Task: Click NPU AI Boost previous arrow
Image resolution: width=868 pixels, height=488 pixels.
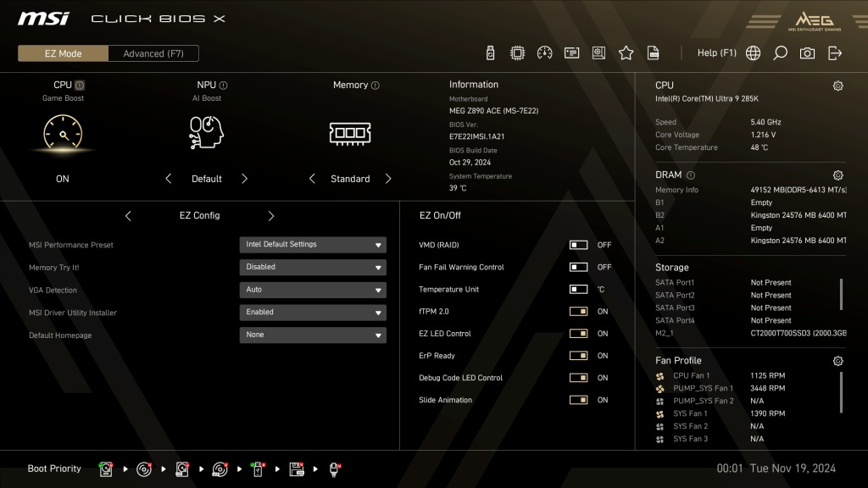Action: (x=169, y=179)
